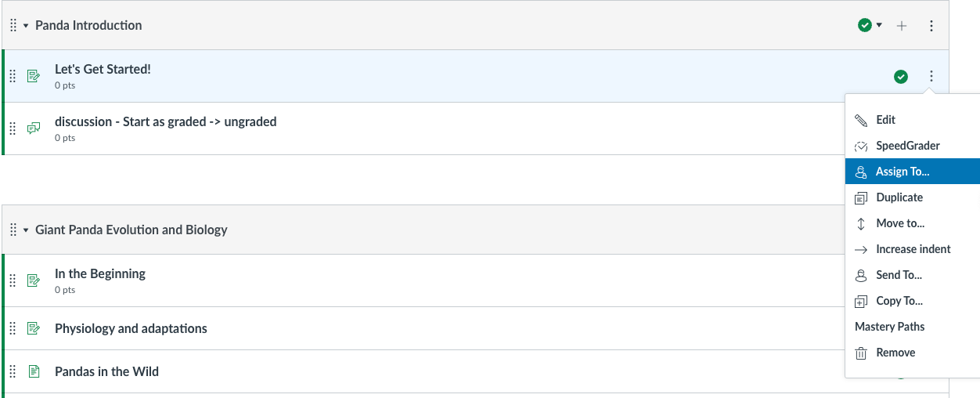
Task: Collapse the Giant Panda Evolution and Biology module
Action: coord(26,230)
